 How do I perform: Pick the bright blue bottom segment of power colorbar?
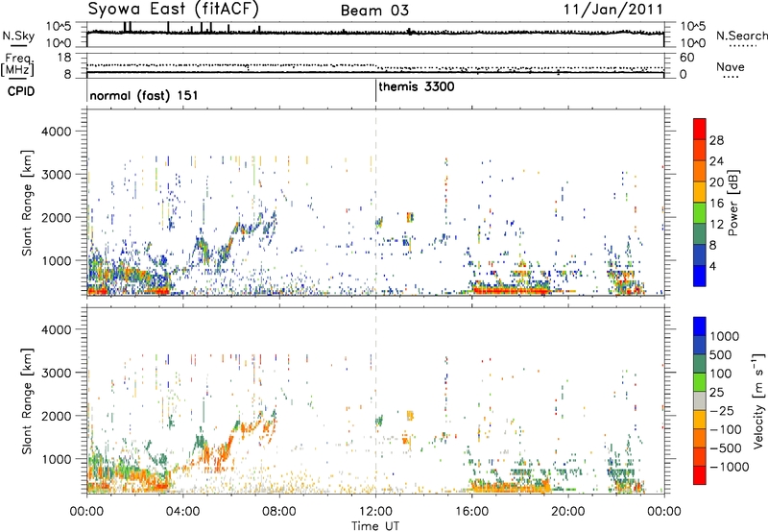click(x=700, y=276)
